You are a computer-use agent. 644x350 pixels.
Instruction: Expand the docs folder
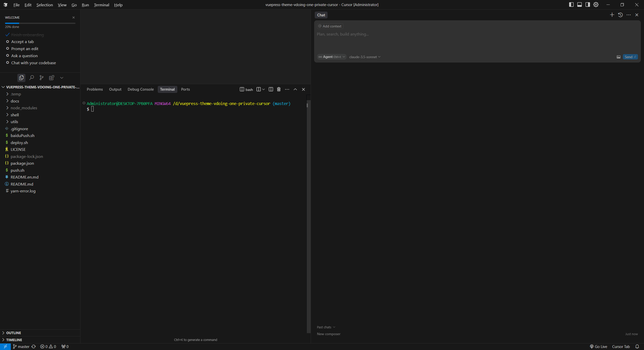(40, 101)
